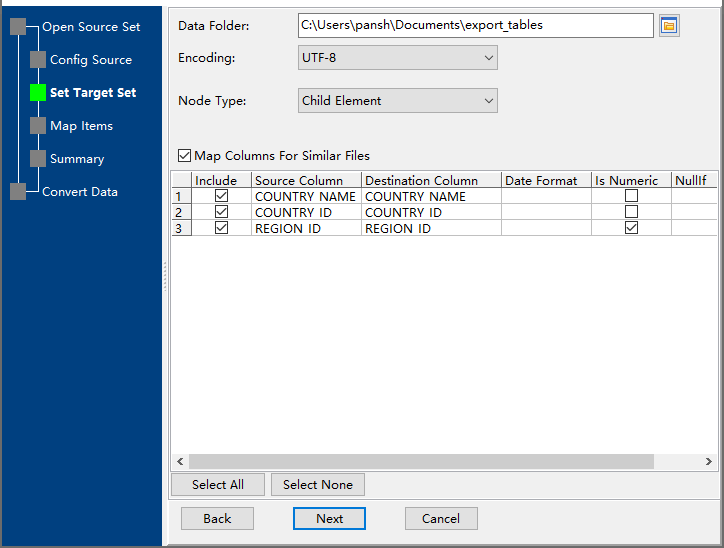Click the horizontal scrollbar right arrow
Viewport: 724px width, 548px height.
(708, 461)
